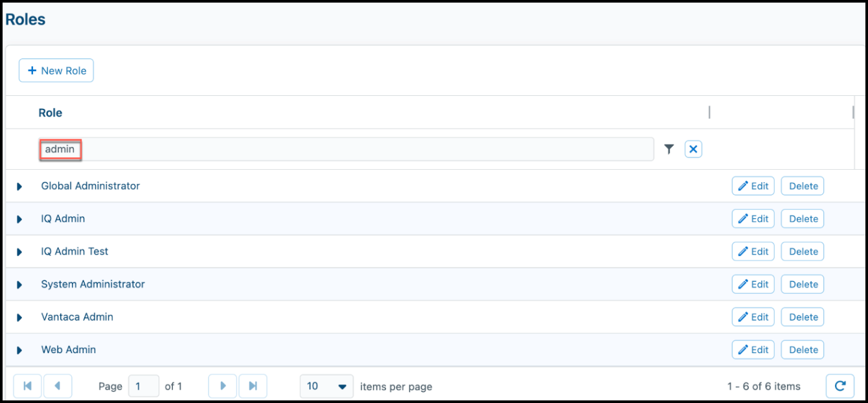The width and height of the screenshot is (868, 403).
Task: Go to the first page
Action: point(27,386)
